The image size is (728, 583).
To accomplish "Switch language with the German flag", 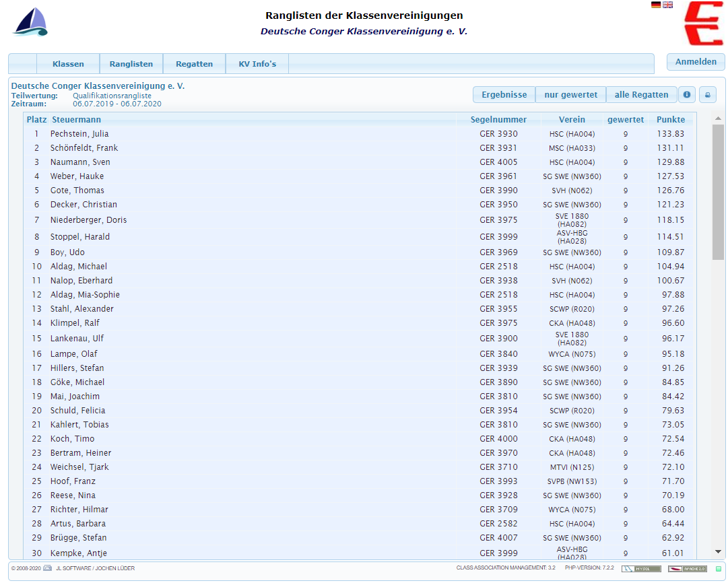I will click(655, 5).
